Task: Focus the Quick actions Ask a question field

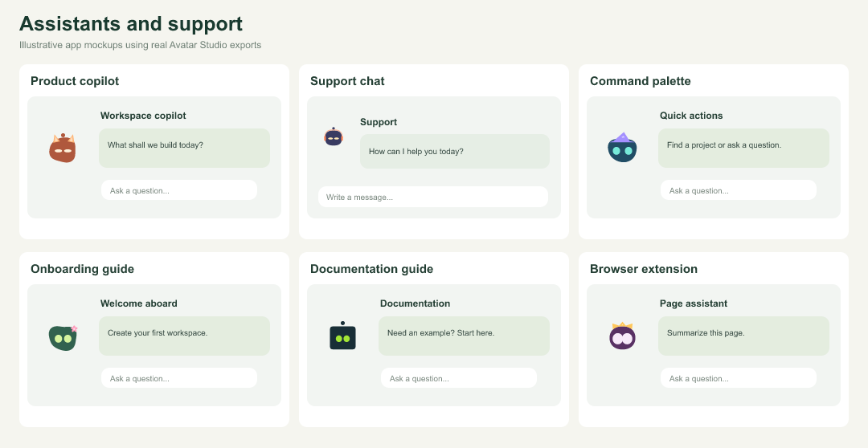Action: pyautogui.click(x=739, y=190)
